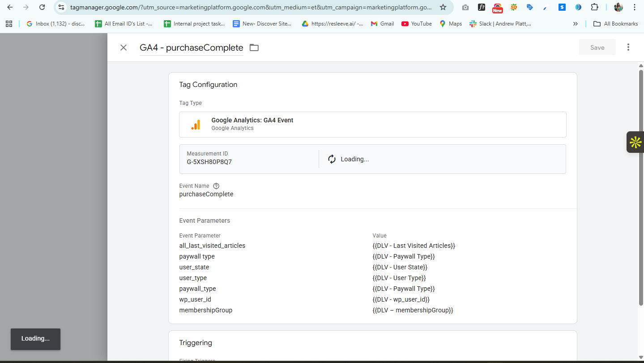Viewport: 644px width, 363px height.
Task: Click the membershipGroup parameter
Action: click(206, 310)
